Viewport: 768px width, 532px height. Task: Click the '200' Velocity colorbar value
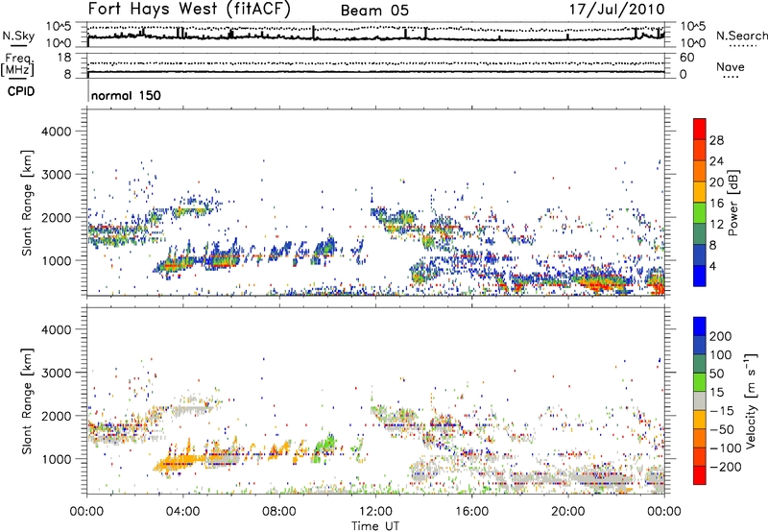tap(721, 336)
